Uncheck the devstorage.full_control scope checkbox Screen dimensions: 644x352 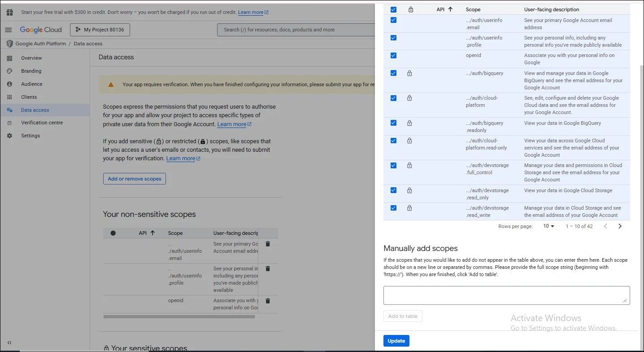coord(393,165)
